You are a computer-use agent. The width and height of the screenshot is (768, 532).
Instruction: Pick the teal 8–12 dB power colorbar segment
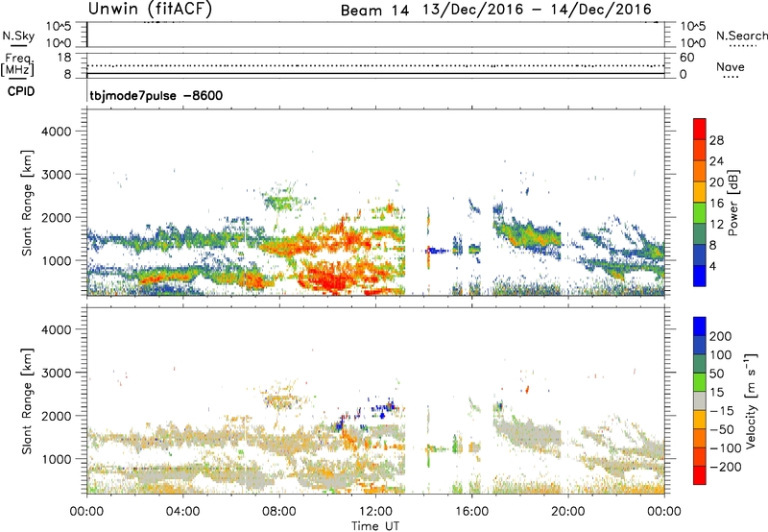coord(700,233)
